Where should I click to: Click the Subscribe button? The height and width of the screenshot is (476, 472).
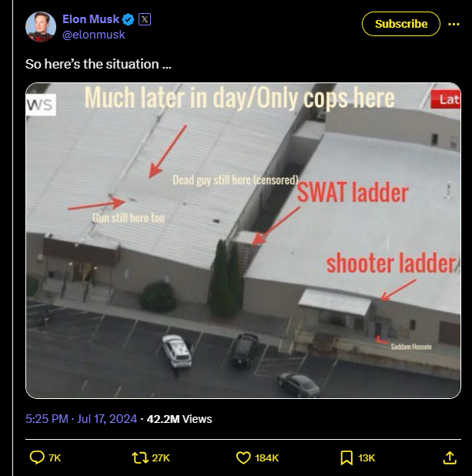(x=401, y=24)
